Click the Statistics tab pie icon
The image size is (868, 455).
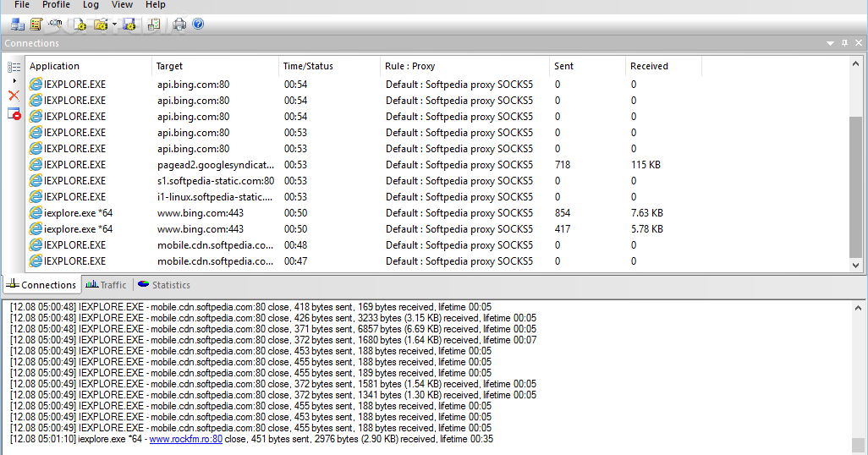click(143, 284)
